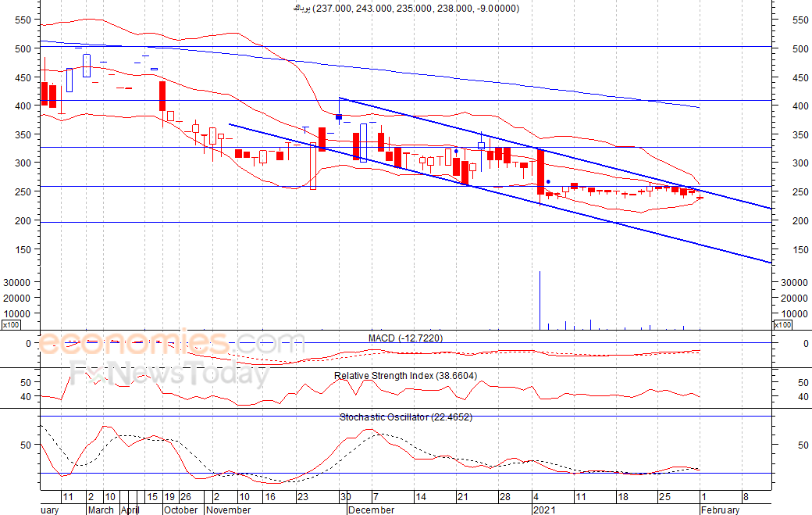Click the 550 price label on left axis
The image size is (812, 515).
23,20
